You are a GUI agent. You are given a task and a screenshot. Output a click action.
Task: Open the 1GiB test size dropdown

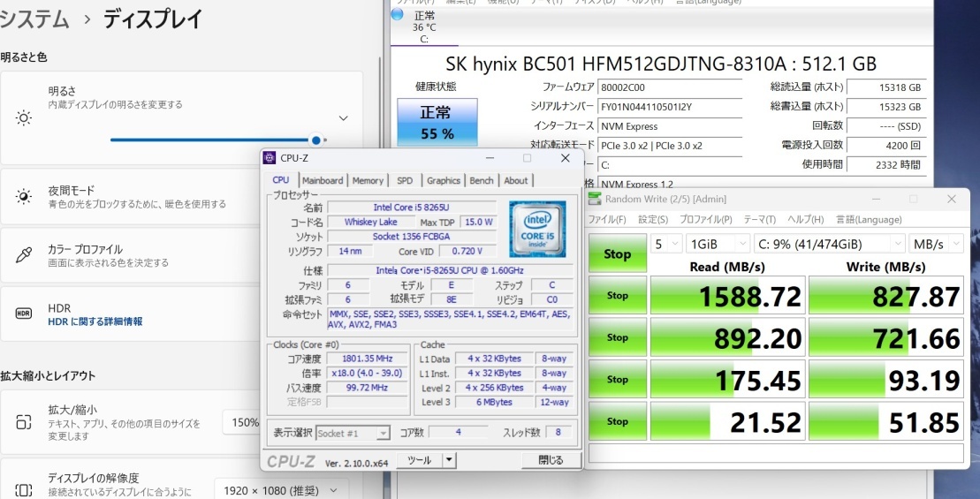[718, 244]
